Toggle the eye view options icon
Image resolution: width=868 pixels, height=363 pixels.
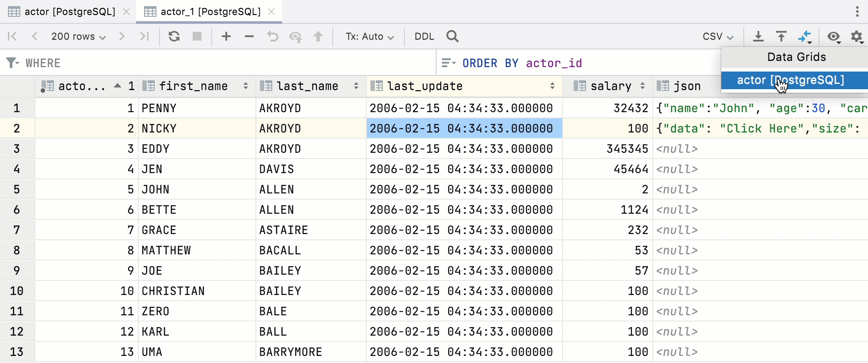pyautogui.click(x=834, y=36)
